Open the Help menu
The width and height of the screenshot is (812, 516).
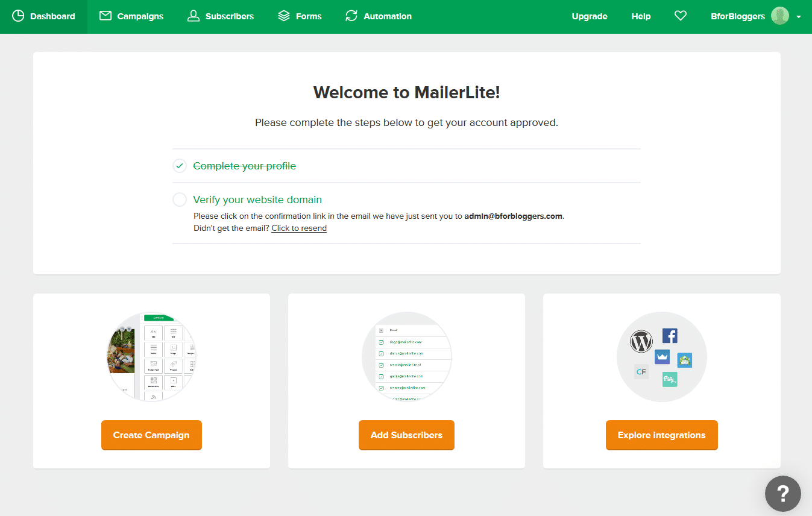[641, 16]
